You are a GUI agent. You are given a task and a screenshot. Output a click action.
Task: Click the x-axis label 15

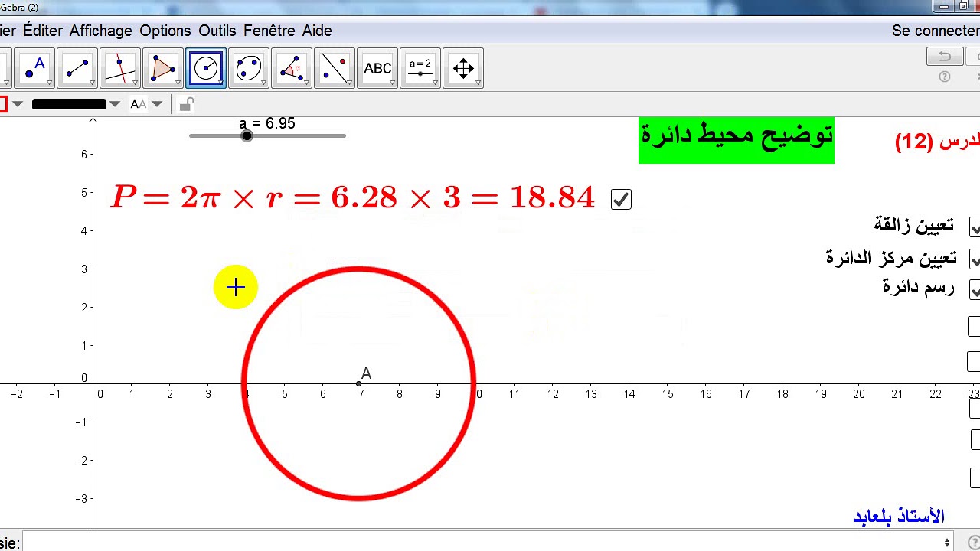(668, 394)
